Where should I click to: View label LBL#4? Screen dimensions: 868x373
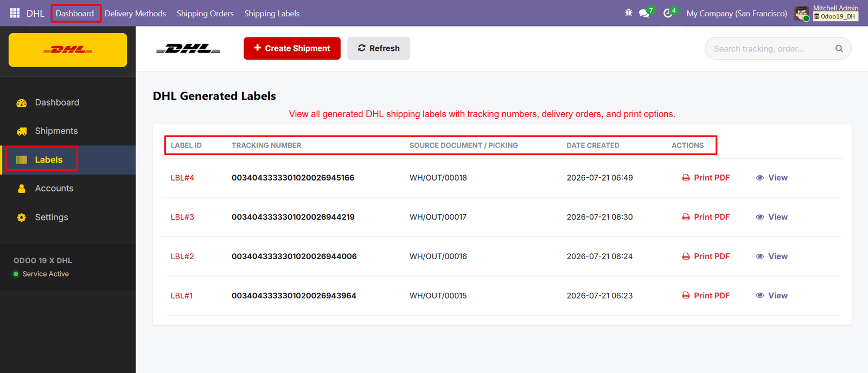click(x=772, y=178)
